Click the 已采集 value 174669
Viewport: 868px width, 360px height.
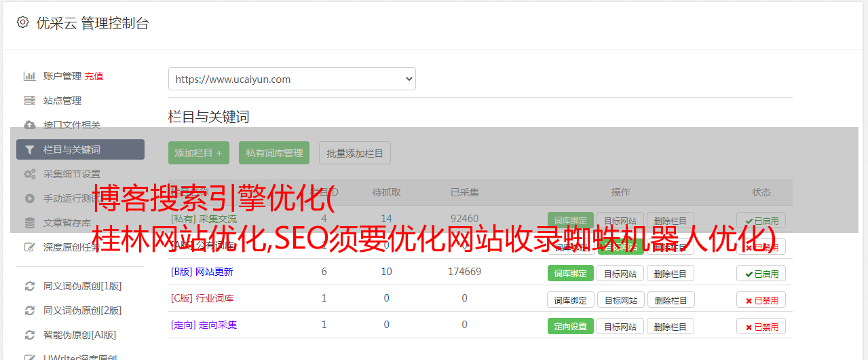465,272
